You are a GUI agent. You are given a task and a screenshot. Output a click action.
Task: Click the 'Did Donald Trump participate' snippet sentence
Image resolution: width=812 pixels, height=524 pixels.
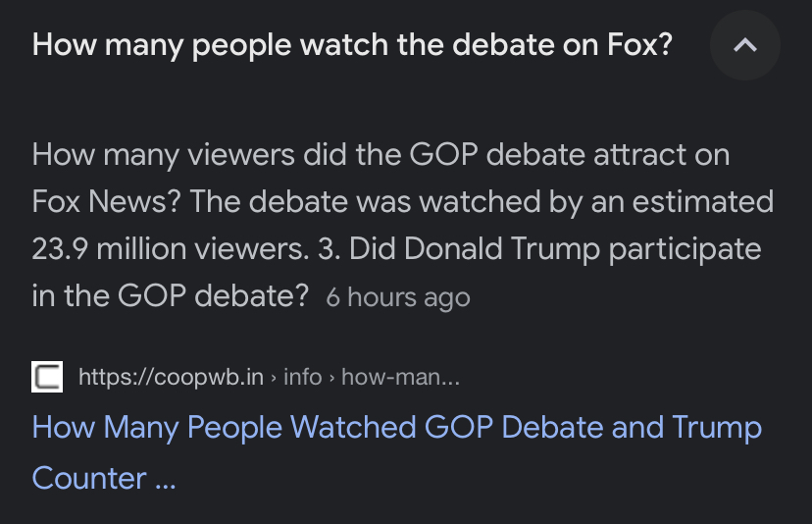click(555, 250)
